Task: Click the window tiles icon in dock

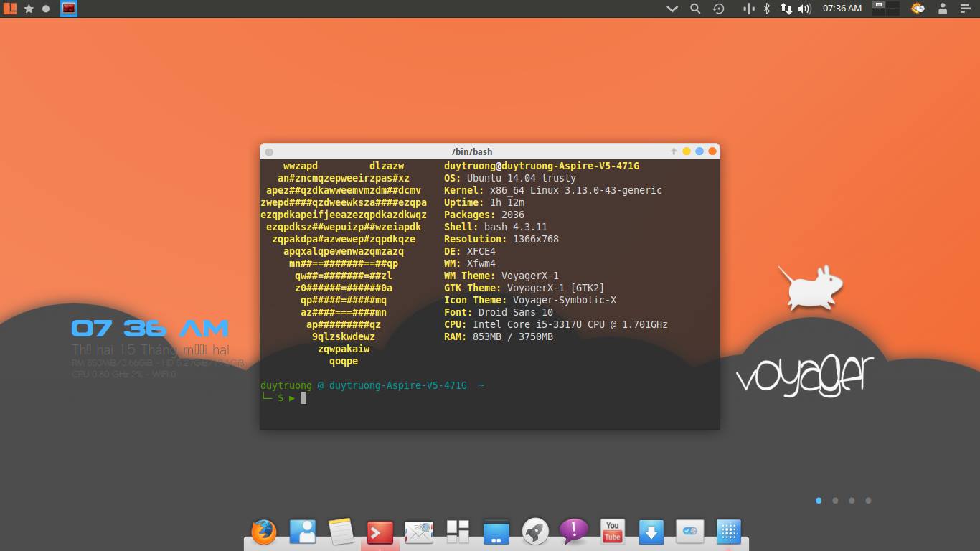Action: tap(458, 532)
